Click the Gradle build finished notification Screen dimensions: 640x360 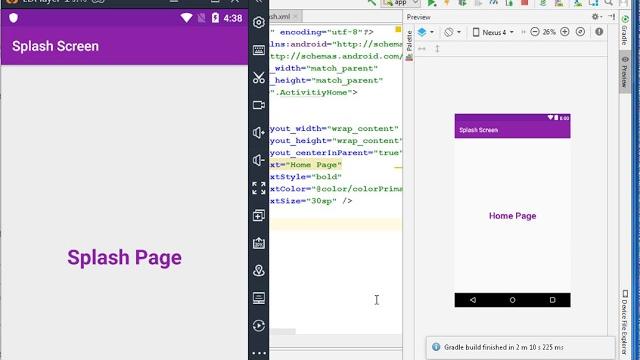click(520, 347)
